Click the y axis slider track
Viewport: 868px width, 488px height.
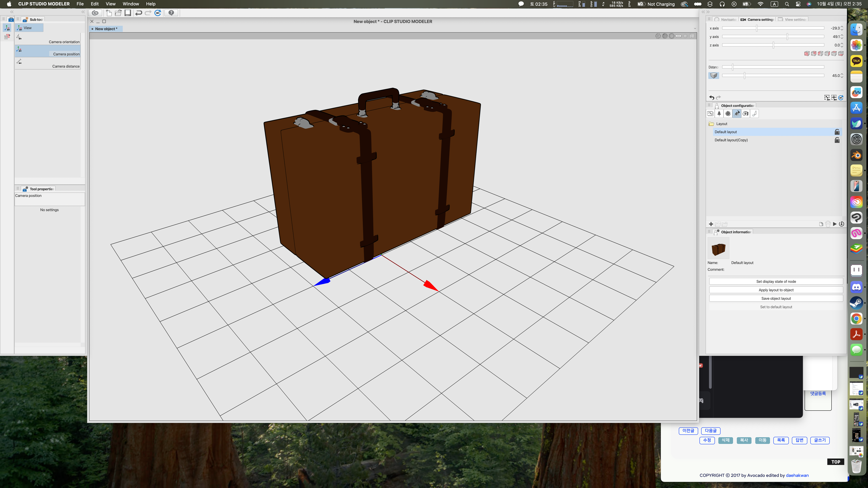pos(758,37)
